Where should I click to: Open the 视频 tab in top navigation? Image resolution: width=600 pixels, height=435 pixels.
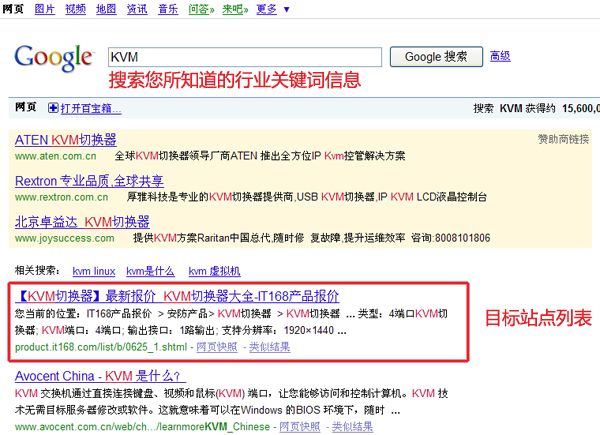pos(75,9)
